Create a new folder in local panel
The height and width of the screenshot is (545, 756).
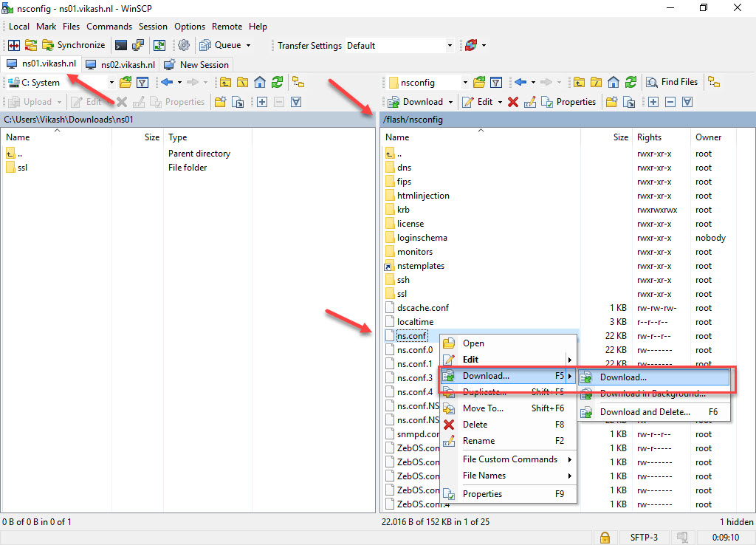pos(220,102)
